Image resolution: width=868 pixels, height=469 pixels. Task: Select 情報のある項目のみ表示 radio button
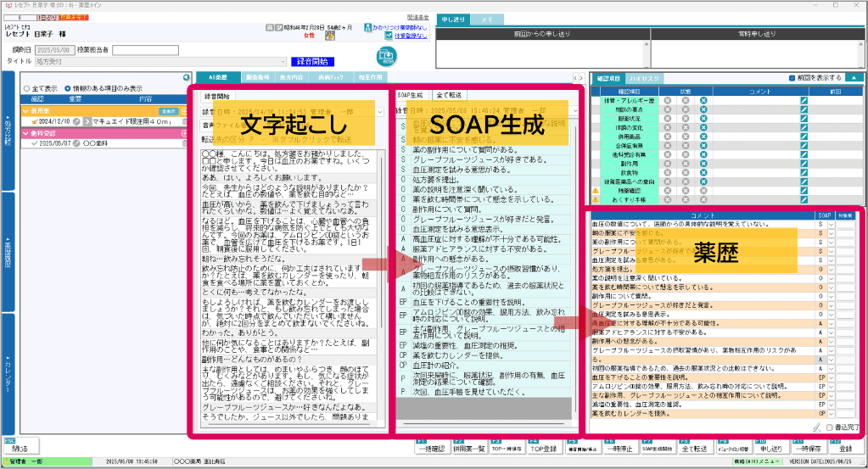tap(68, 88)
